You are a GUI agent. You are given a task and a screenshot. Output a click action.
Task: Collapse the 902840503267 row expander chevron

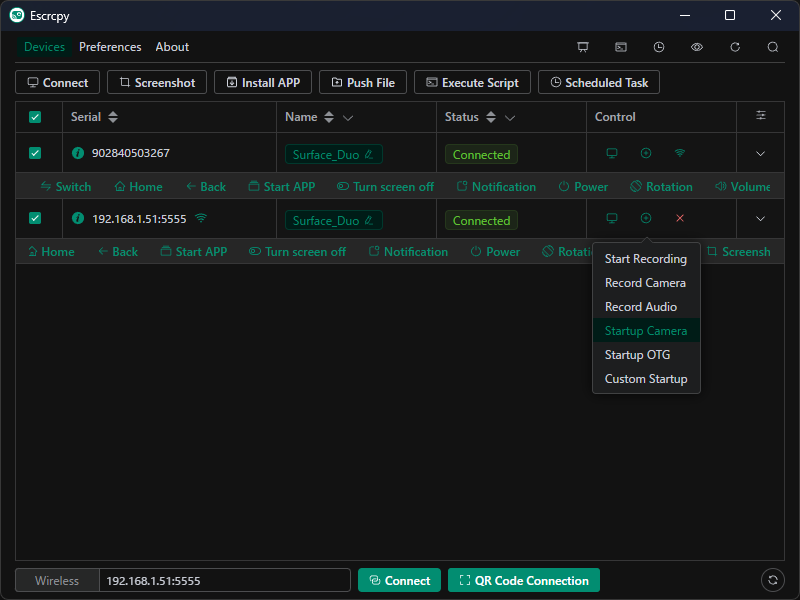tap(760, 154)
